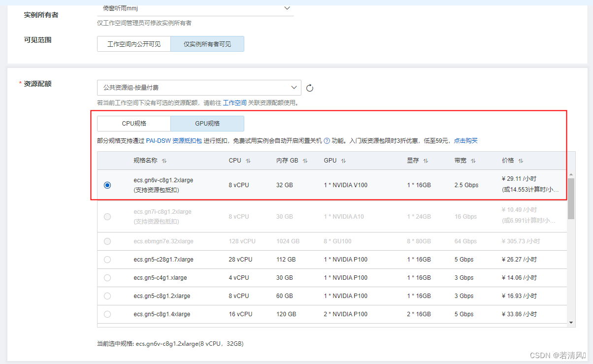Image resolution: width=593 pixels, height=364 pixels.
Task: Switch to CPU规格 tab
Action: point(134,123)
